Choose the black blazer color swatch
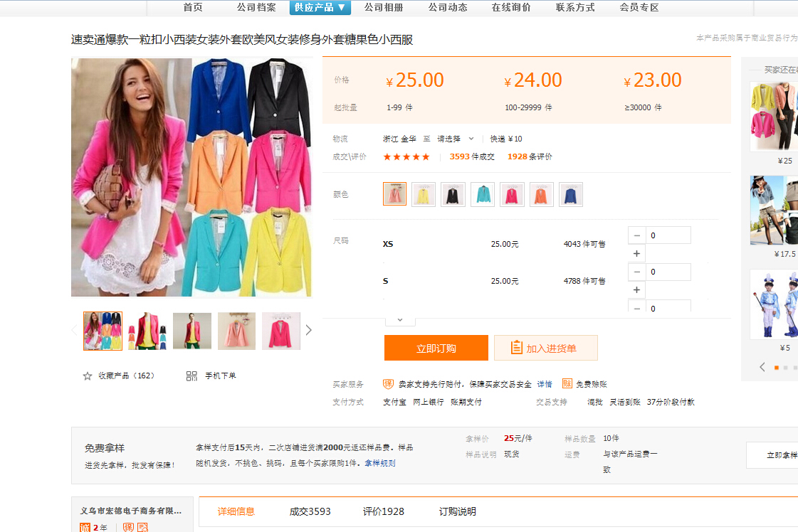Screen dimensions: 798x532 453,194
